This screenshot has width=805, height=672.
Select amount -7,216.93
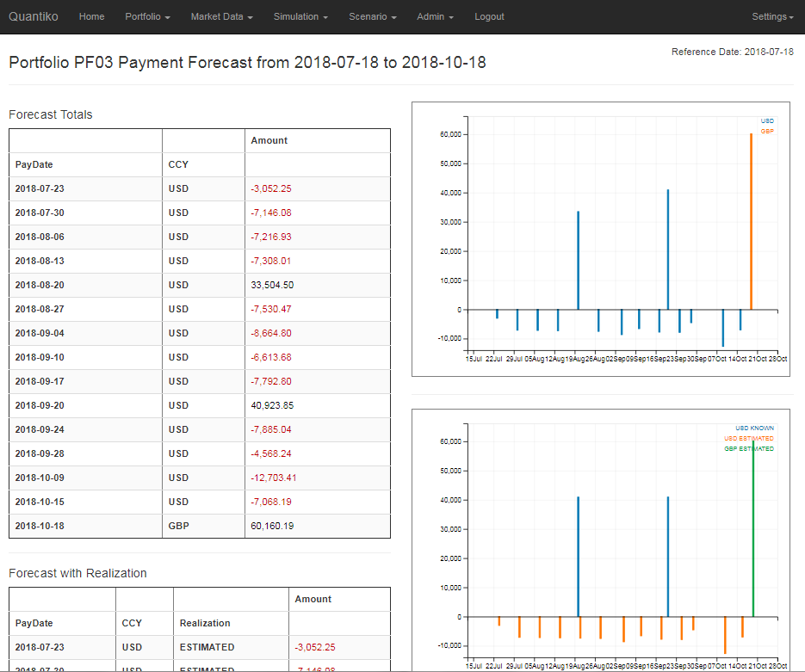(271, 237)
